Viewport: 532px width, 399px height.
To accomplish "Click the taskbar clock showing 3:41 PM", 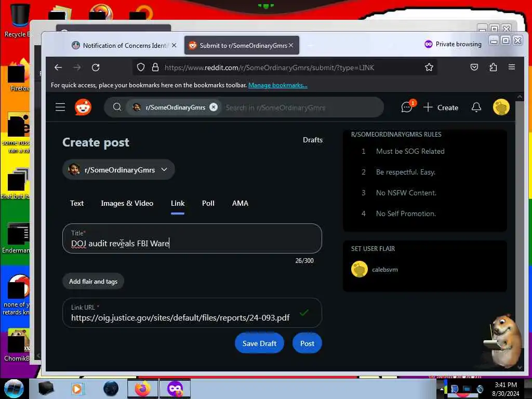I will pos(506,389).
